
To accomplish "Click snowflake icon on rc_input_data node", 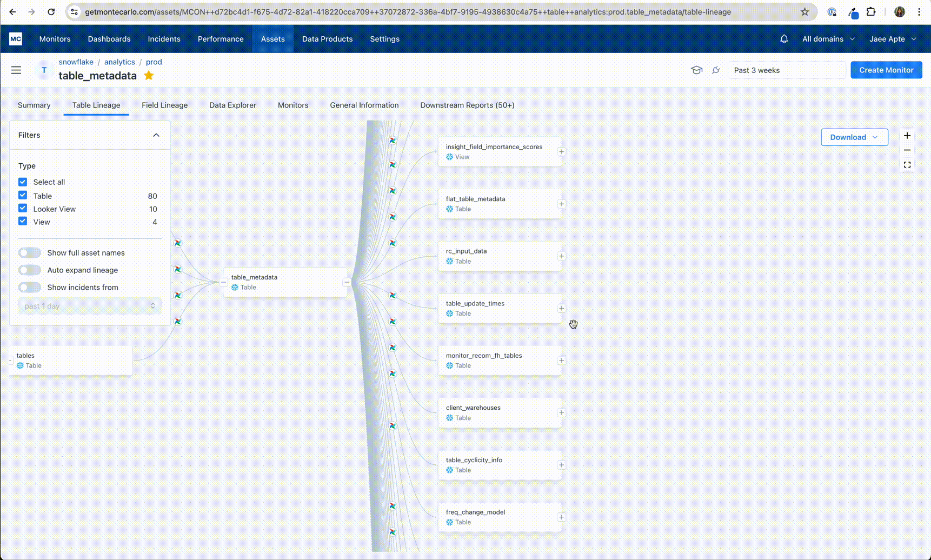I will [x=450, y=262].
